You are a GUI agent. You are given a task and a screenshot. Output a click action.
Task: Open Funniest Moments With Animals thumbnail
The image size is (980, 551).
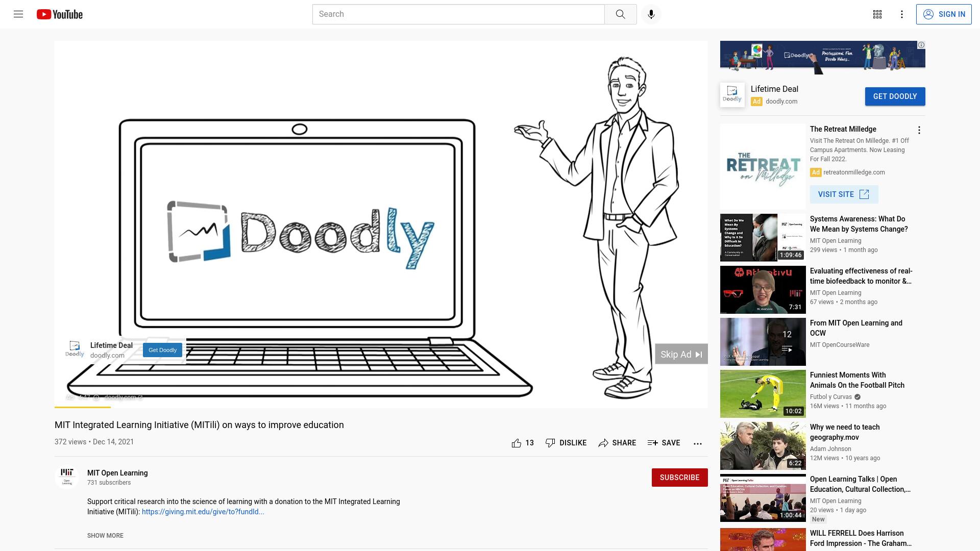click(x=763, y=394)
